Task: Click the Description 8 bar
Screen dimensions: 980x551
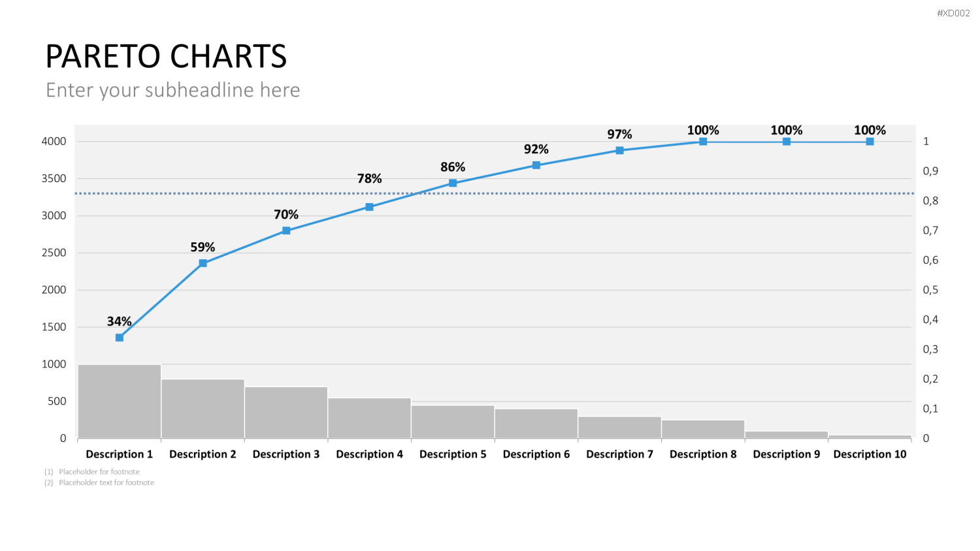Action: 703,429
